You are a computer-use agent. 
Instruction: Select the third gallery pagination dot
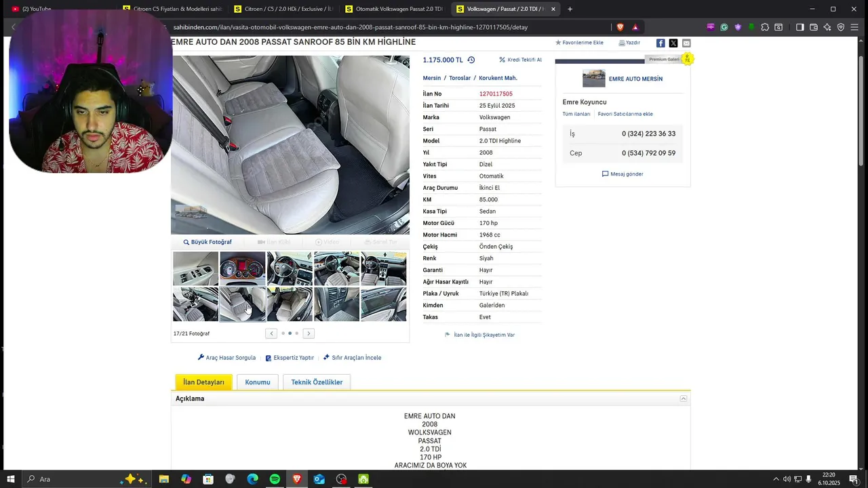pyautogui.click(x=296, y=333)
